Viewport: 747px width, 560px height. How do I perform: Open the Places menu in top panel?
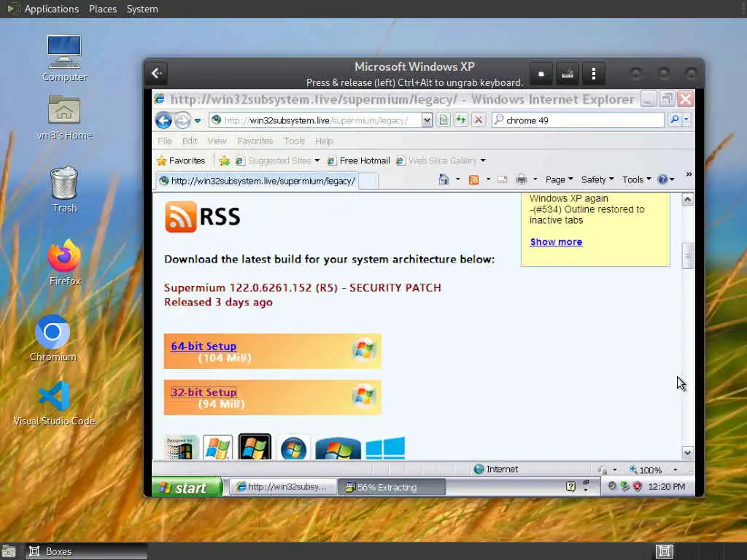102,9
